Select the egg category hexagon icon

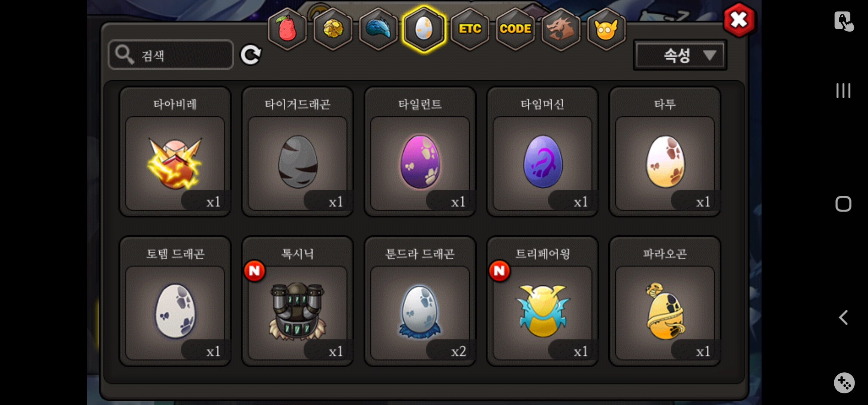[x=424, y=29]
